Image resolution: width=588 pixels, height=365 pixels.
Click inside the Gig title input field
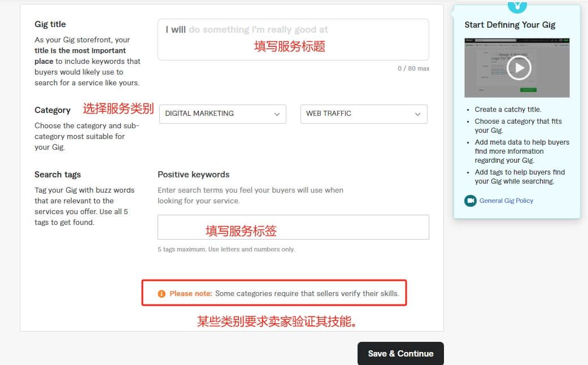click(x=293, y=38)
